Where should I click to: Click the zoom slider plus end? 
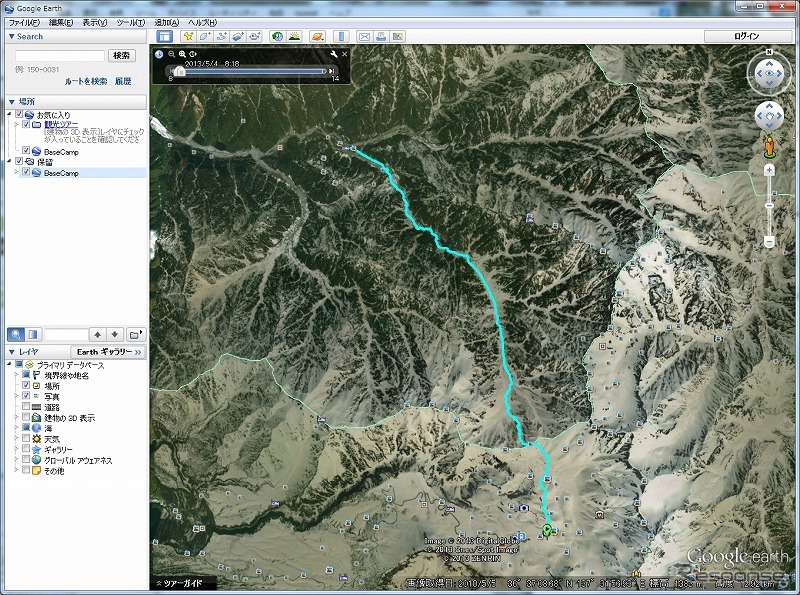coord(769,169)
